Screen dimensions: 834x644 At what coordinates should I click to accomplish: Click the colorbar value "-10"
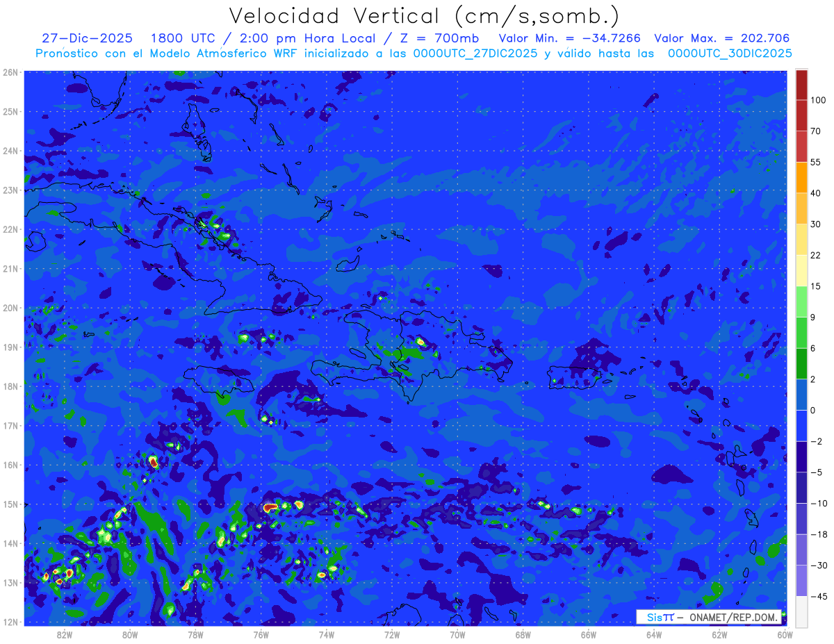click(x=819, y=504)
